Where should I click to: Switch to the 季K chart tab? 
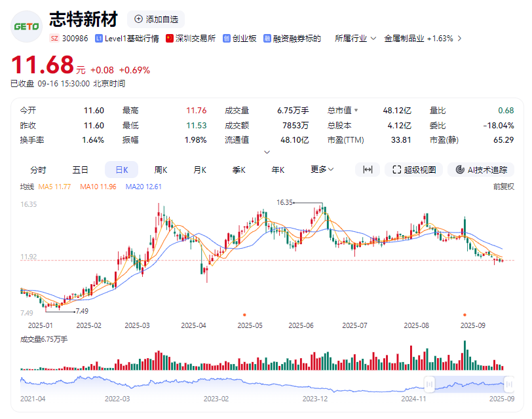point(239,170)
